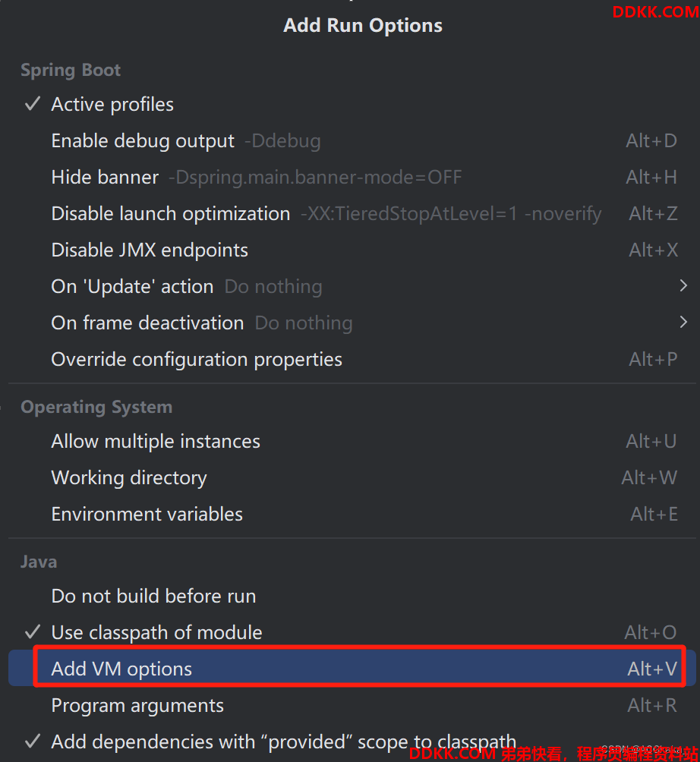Toggle Use classpath of module checkmark
The image size is (700, 762).
[33, 631]
